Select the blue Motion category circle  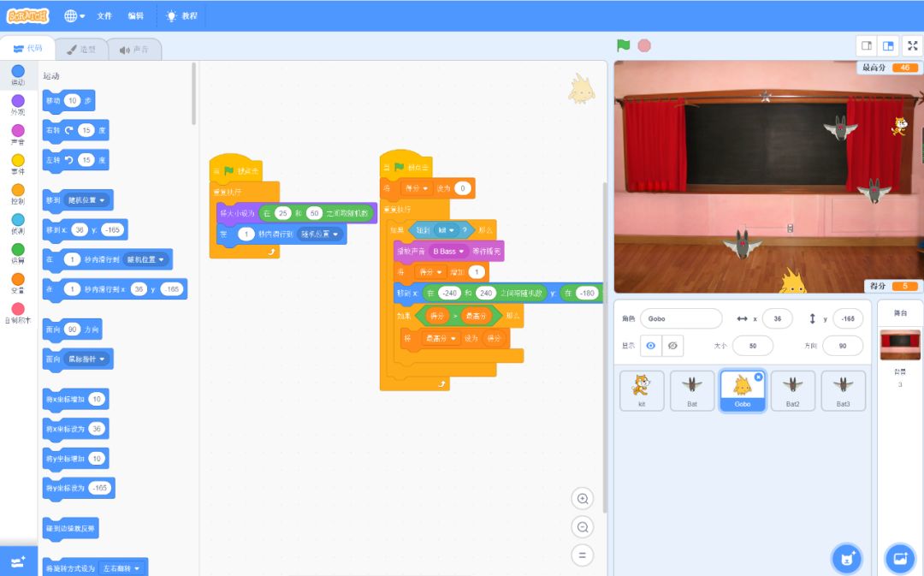(18, 71)
